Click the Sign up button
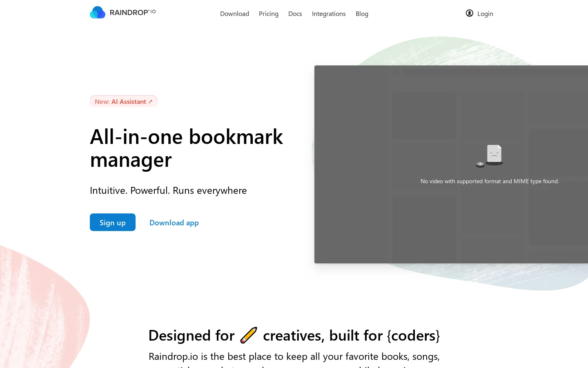Image resolution: width=588 pixels, height=368 pixels. tap(113, 222)
